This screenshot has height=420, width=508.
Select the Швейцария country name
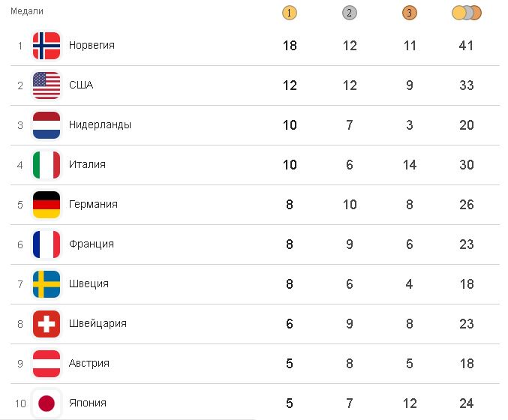click(x=98, y=324)
